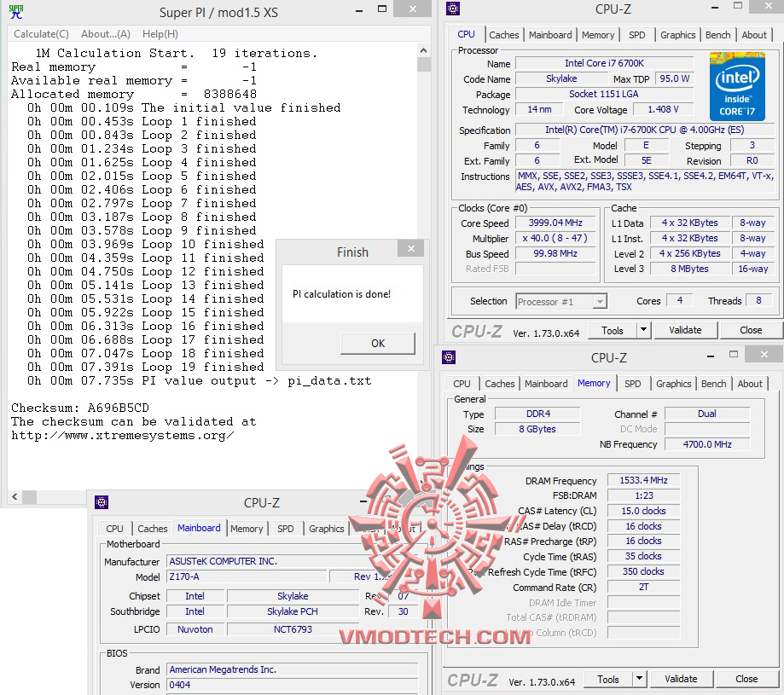
Task: Click the Intel Core i7 logo
Action: [737, 86]
